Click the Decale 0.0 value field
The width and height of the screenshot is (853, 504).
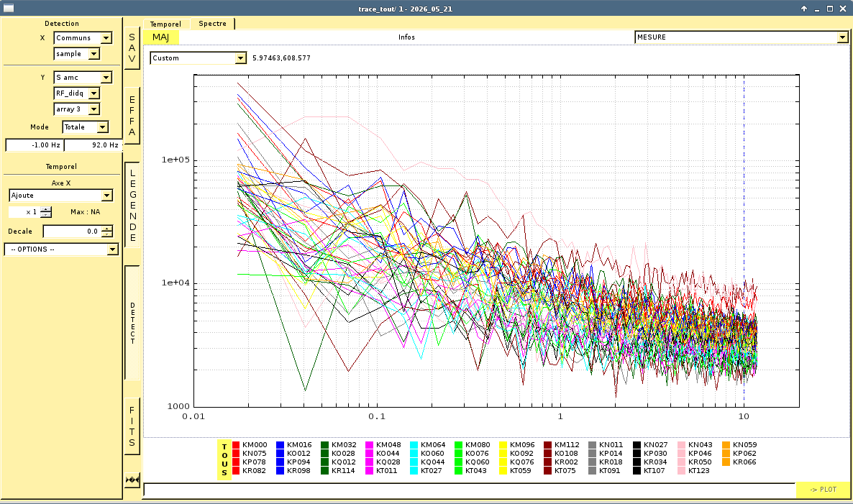(x=73, y=231)
